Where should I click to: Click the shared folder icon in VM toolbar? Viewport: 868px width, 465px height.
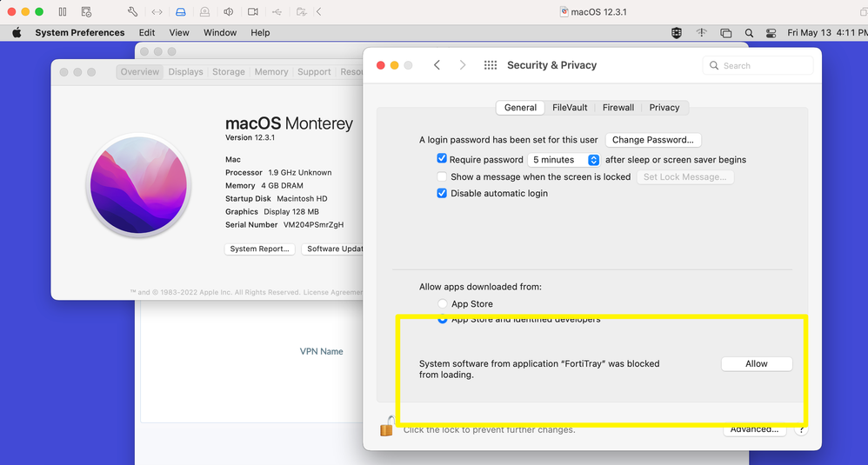(301, 11)
